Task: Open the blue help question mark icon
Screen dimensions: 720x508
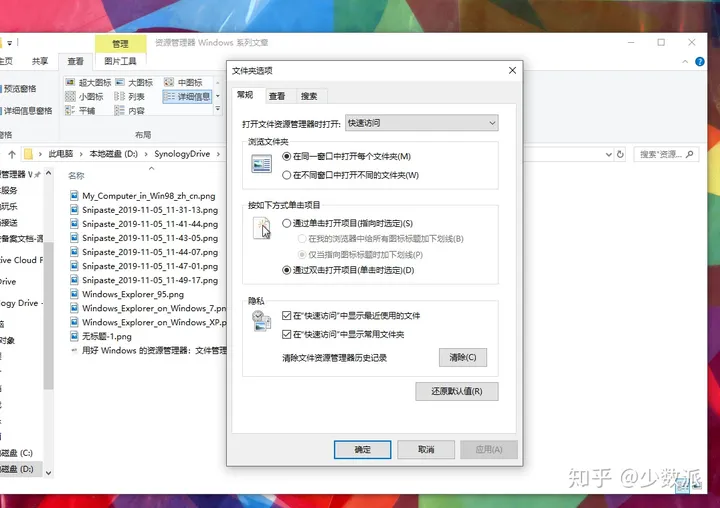Action: tap(700, 62)
